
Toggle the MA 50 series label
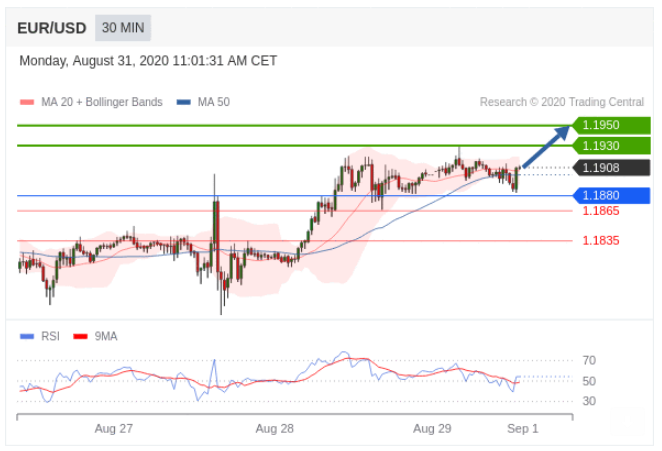(213, 102)
